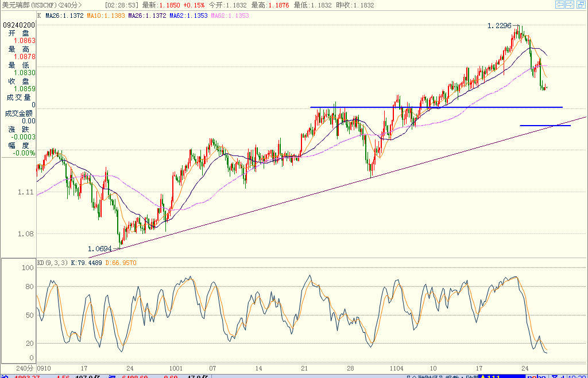This screenshot has width=588, height=378.
Task: Click the 240分 period label at bottom-left
Action: coord(25,368)
